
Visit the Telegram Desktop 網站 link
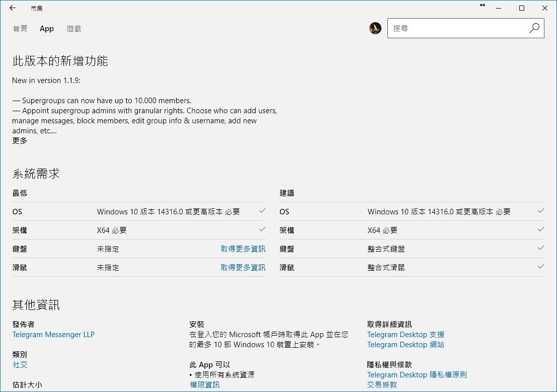[406, 345]
